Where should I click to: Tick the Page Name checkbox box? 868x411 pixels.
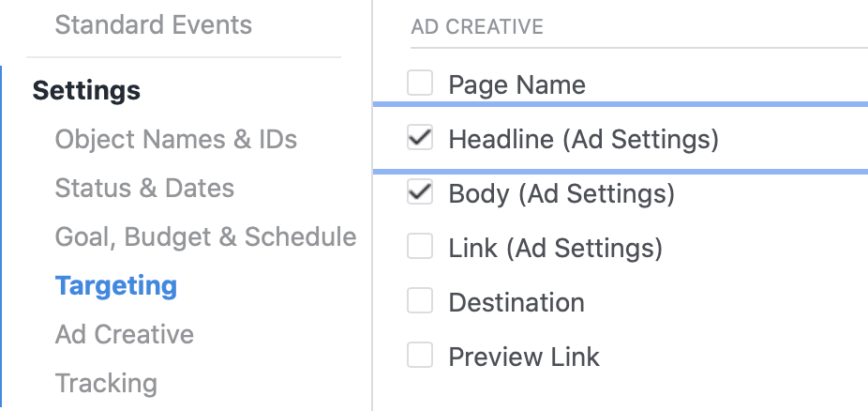(420, 84)
